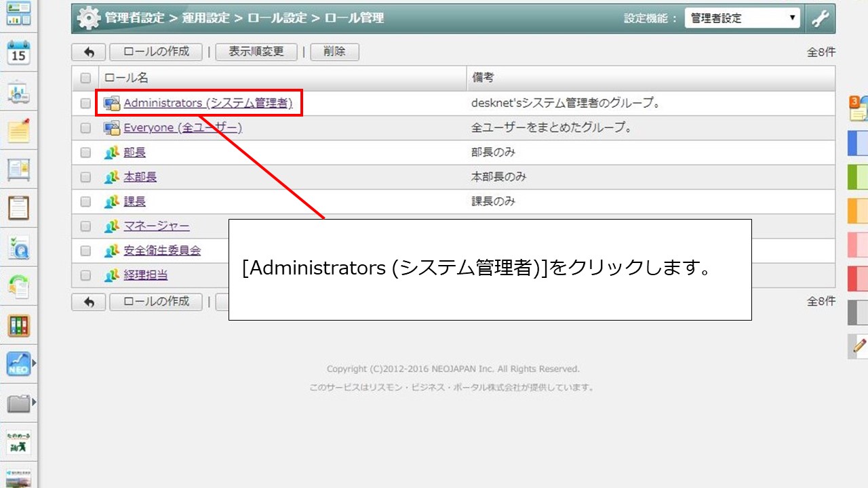Go to 管理者設定 in the breadcrumb

click(x=134, y=18)
